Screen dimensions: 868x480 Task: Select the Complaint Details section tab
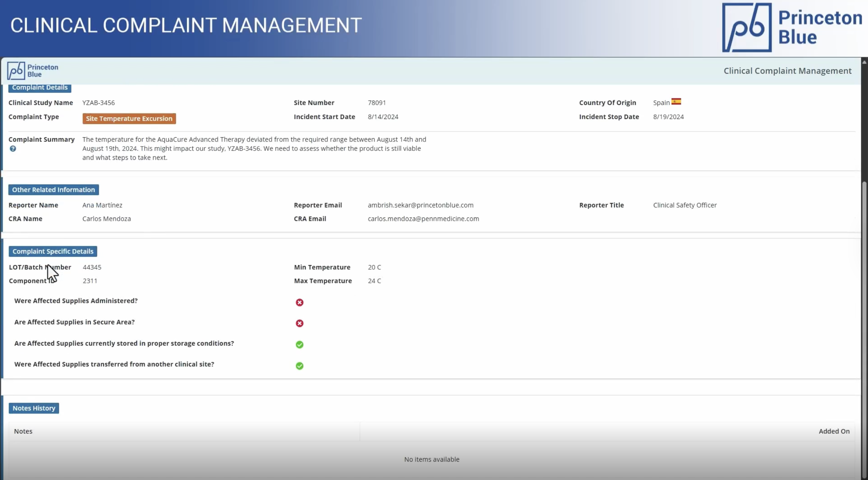(40, 88)
